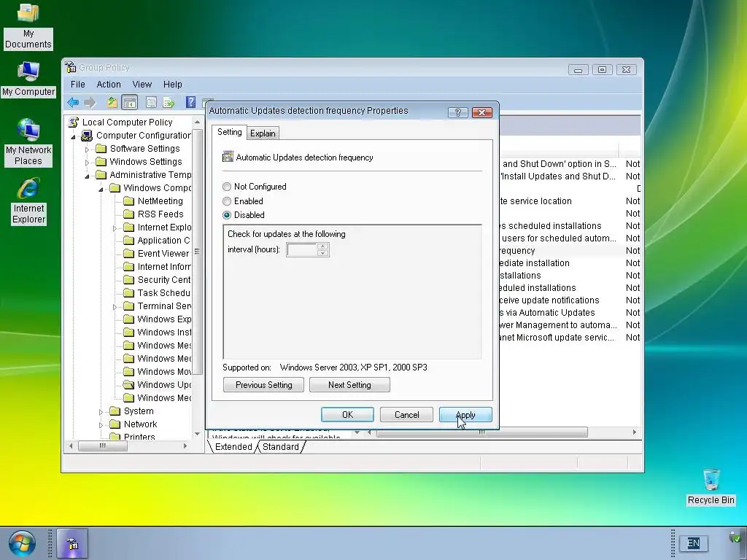Viewport: 747px width, 560px height.
Task: Click the Back arrow toolbar icon
Action: (x=73, y=102)
